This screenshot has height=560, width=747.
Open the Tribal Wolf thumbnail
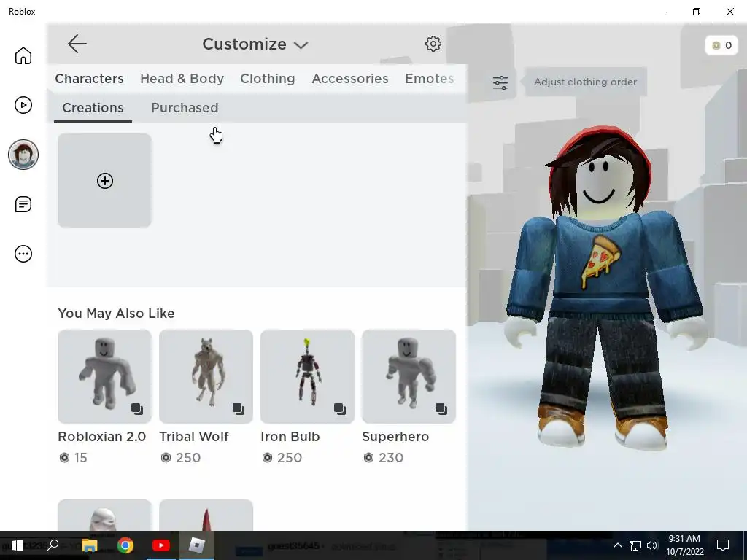(206, 376)
